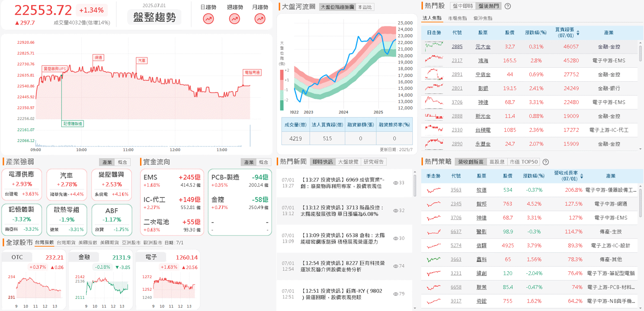The image size is (644, 311).
Task: Select 營收創新高 strategy tab
Action: click(471, 162)
